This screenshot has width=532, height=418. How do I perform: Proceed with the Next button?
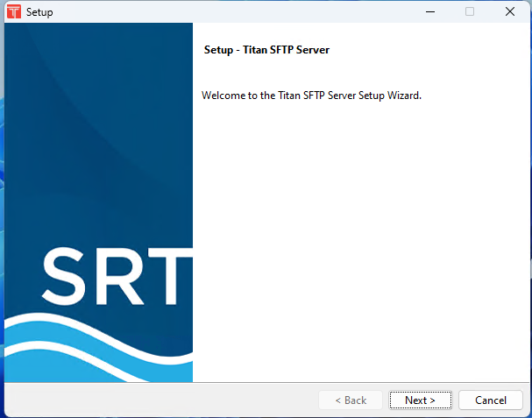420,400
